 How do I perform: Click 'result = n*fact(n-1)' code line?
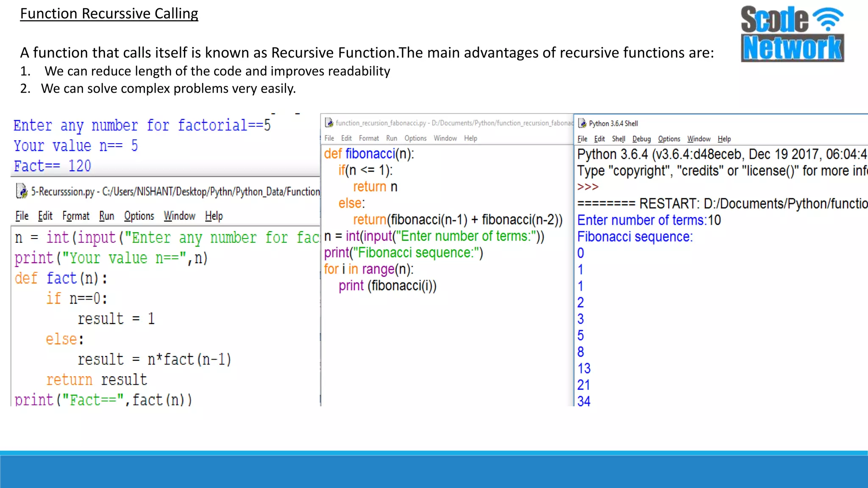(154, 360)
